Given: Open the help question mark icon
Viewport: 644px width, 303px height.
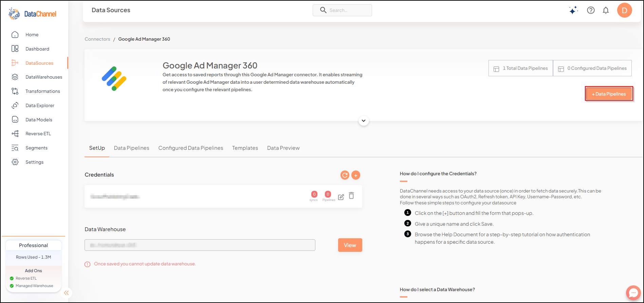Looking at the screenshot, I should 591,11.
